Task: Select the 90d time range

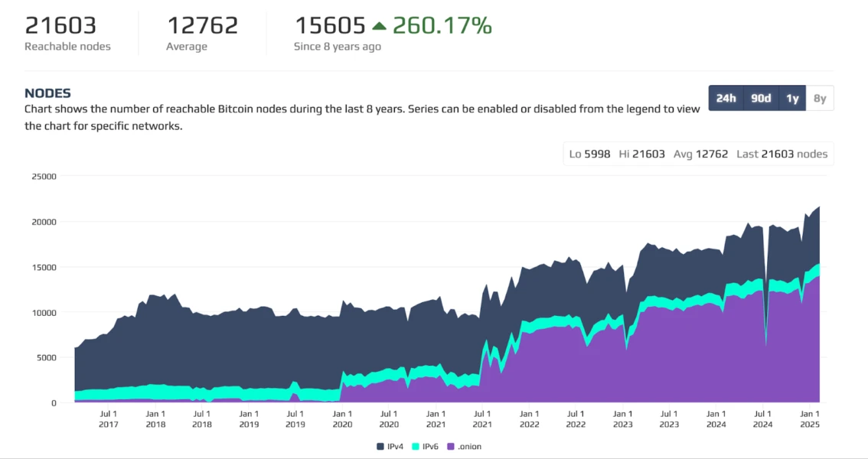Action: click(761, 98)
